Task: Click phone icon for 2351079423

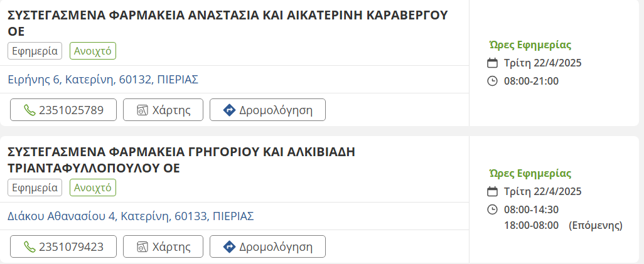Action: tap(30, 246)
